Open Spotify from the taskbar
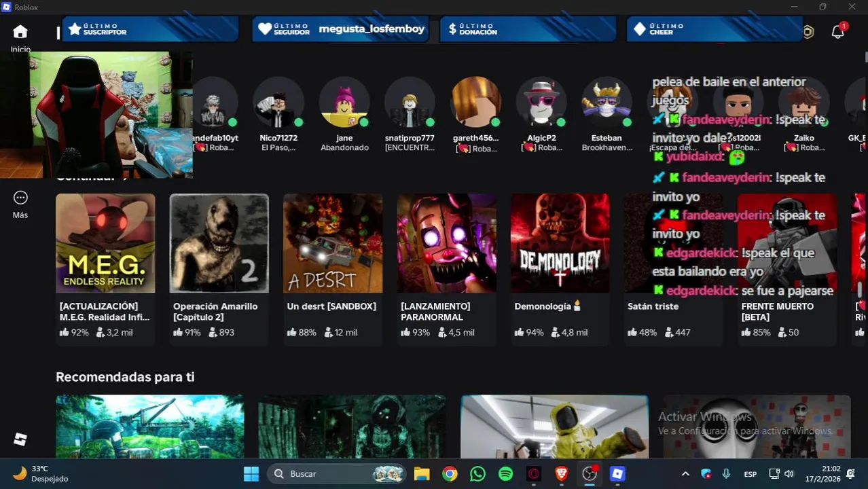The width and height of the screenshot is (868, 489). point(505,473)
